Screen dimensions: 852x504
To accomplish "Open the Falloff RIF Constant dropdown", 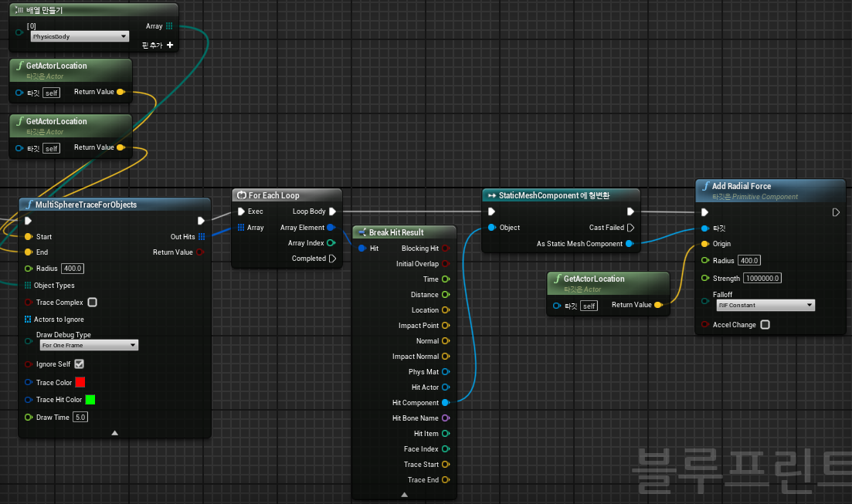I will 765,305.
